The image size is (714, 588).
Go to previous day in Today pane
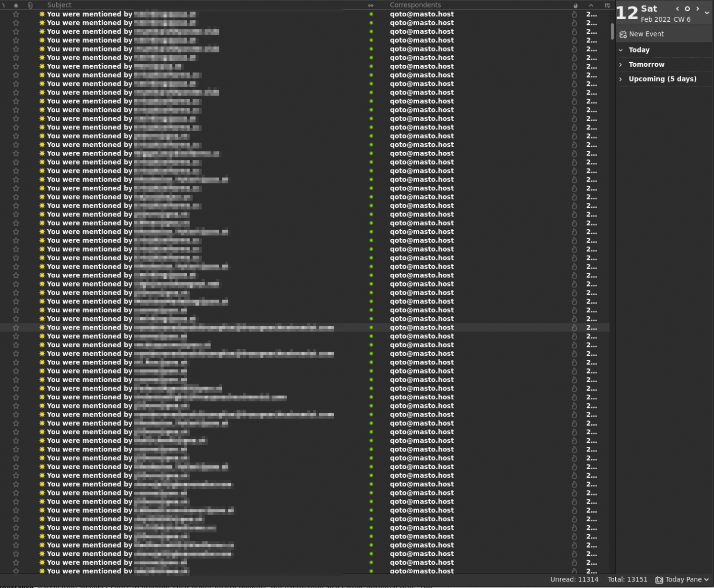[678, 9]
